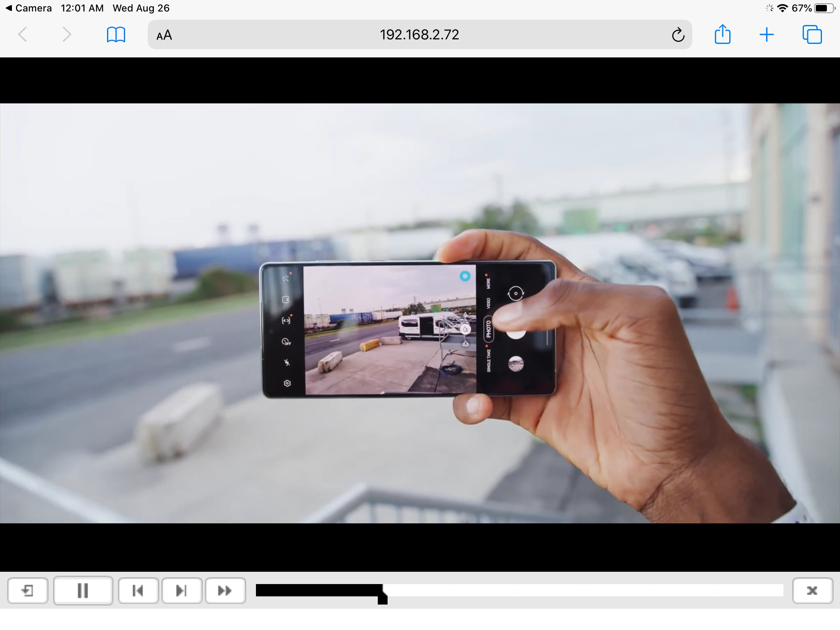
Task: Reload the page with refresh icon
Action: click(x=678, y=35)
